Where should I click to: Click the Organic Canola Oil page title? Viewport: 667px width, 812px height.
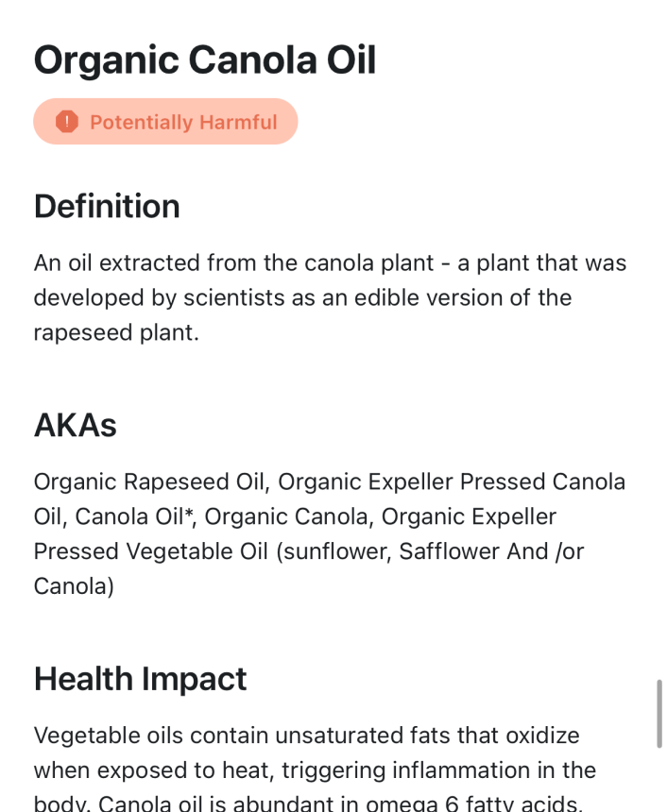tap(205, 60)
